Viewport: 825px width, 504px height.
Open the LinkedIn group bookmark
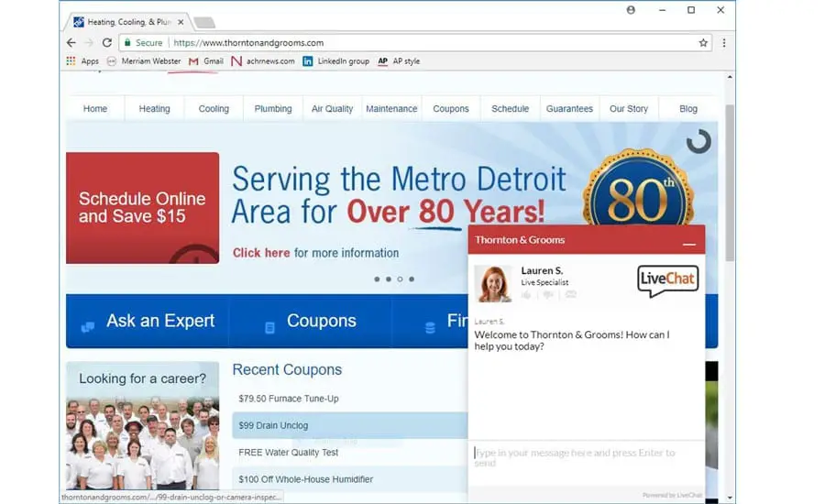coord(336,61)
